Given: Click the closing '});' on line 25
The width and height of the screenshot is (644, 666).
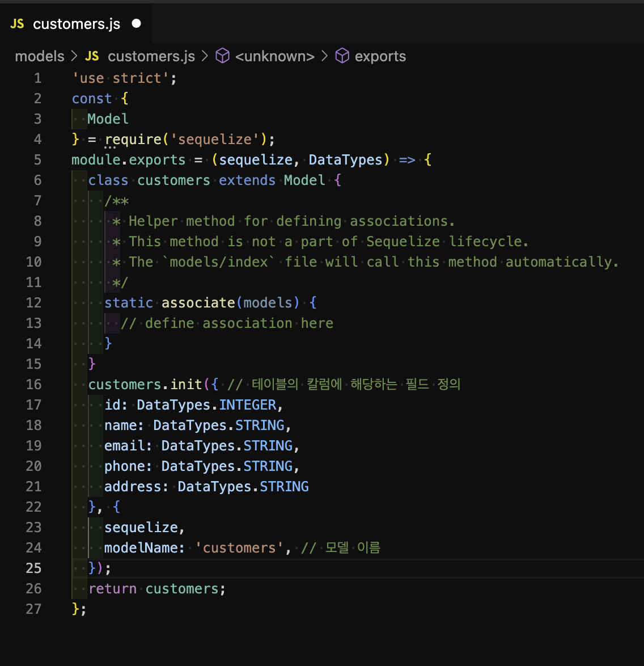Looking at the screenshot, I should tap(100, 568).
